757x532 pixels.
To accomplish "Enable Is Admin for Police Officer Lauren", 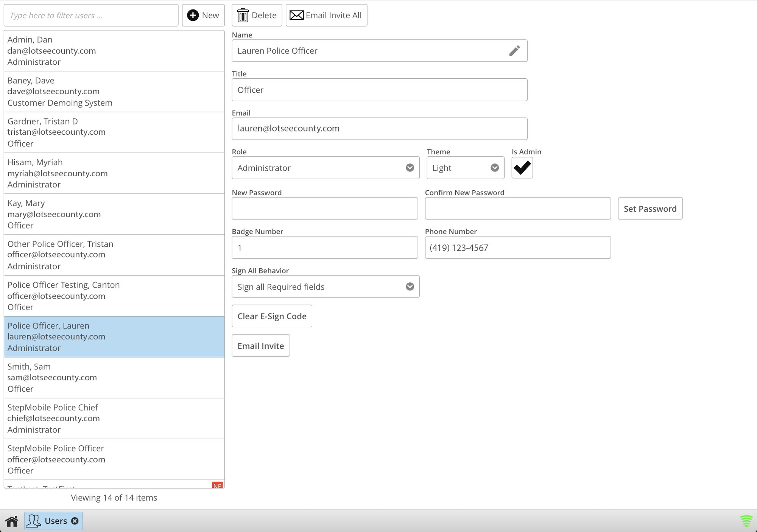I will click(x=522, y=168).
